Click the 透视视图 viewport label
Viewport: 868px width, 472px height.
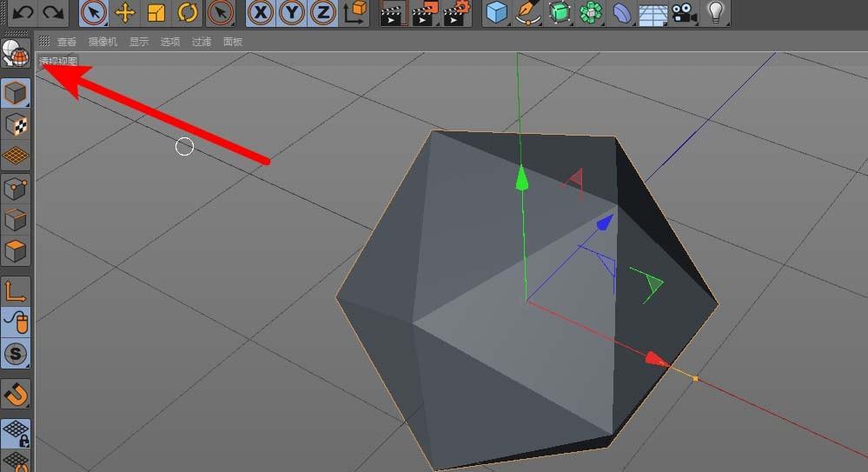(58, 62)
